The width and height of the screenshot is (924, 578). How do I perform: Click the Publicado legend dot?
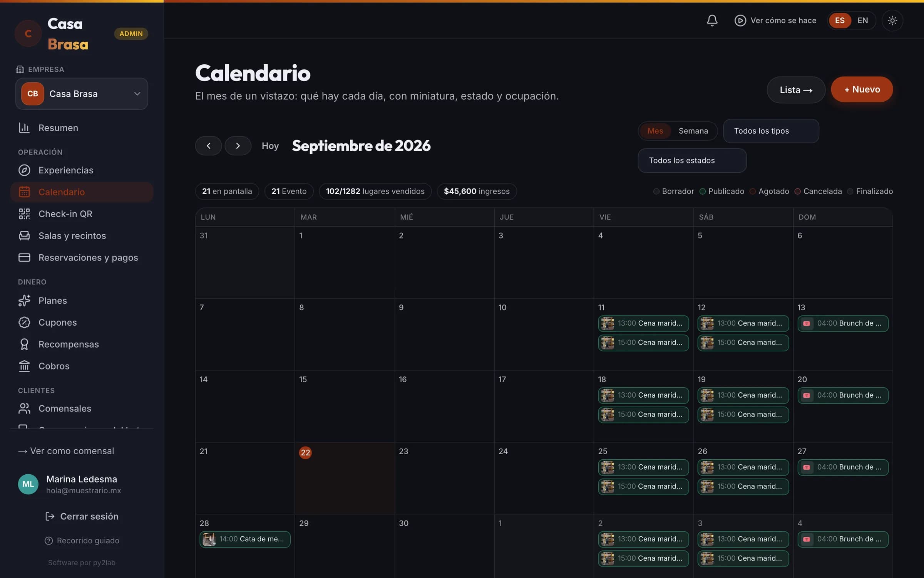click(702, 192)
